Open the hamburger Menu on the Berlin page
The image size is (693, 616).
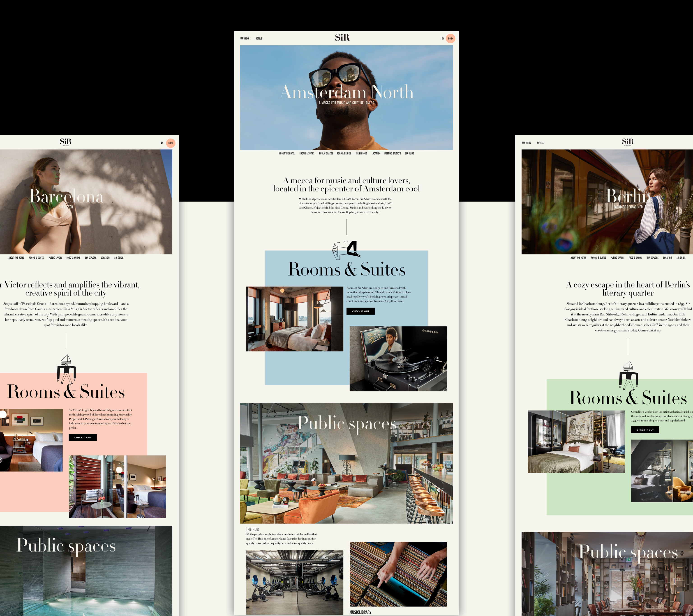(x=526, y=143)
